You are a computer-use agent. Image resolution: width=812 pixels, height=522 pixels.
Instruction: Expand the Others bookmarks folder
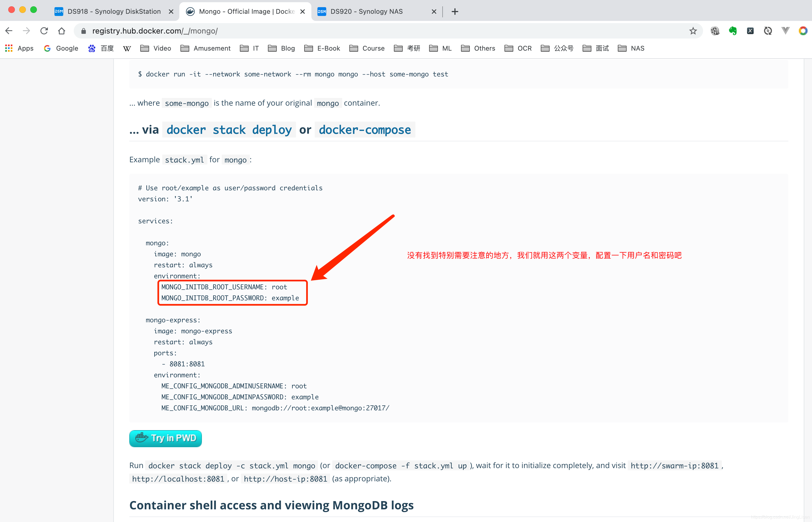click(x=478, y=48)
